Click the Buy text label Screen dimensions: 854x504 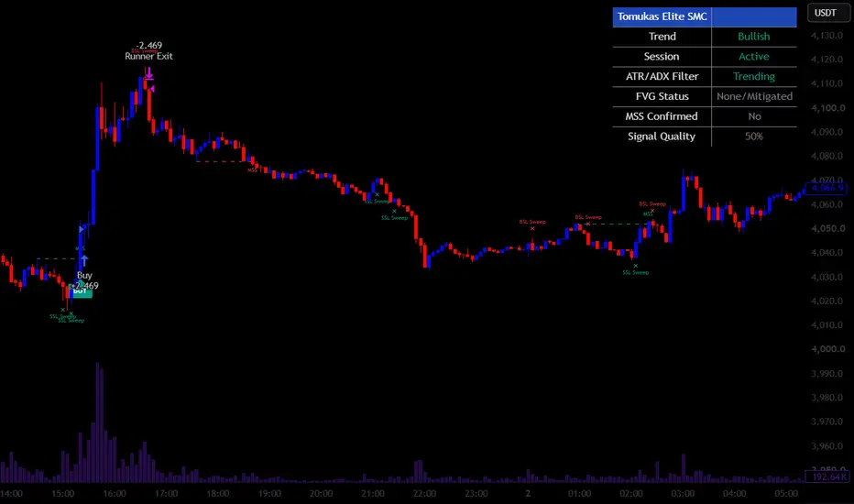pos(84,276)
